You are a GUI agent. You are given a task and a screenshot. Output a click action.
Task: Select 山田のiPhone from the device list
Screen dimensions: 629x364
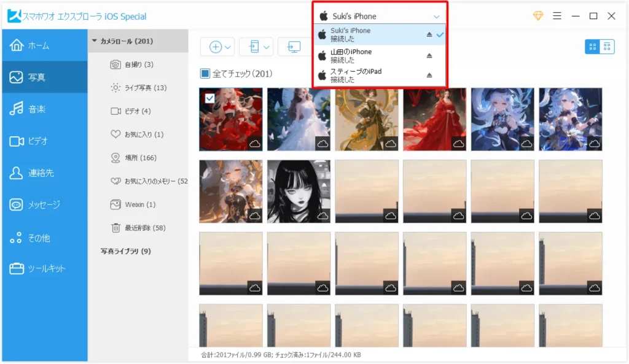351,56
